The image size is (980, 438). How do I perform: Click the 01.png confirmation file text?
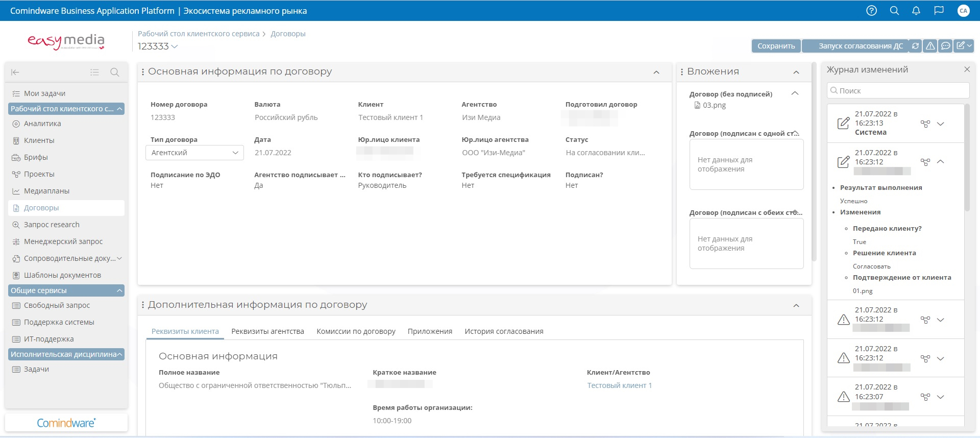coord(863,291)
